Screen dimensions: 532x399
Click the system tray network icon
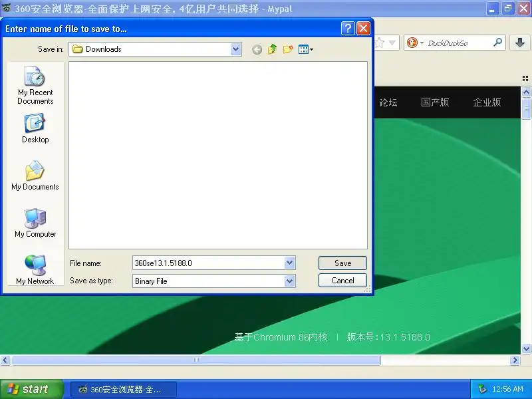tap(482, 389)
